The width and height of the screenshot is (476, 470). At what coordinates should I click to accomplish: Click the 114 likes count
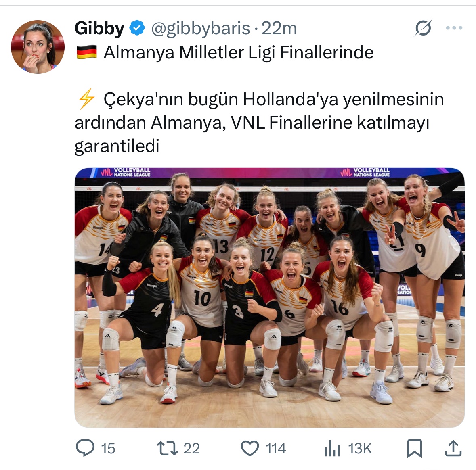click(276, 449)
